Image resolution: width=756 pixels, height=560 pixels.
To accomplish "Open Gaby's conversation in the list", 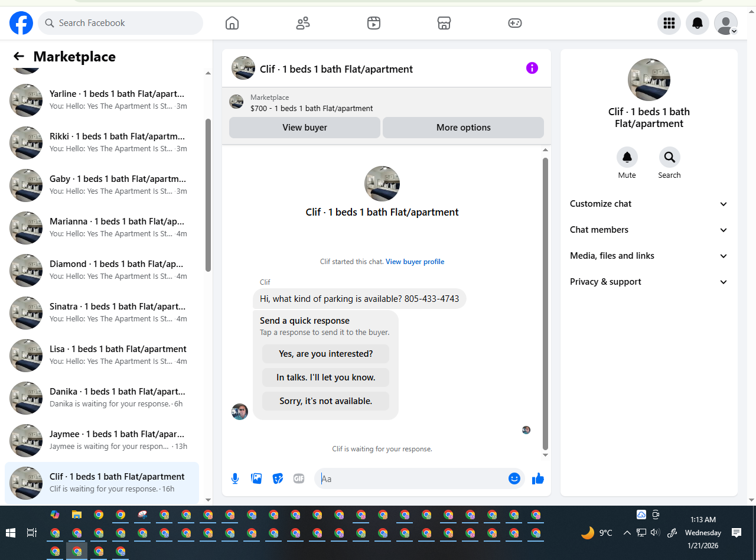I will point(102,185).
